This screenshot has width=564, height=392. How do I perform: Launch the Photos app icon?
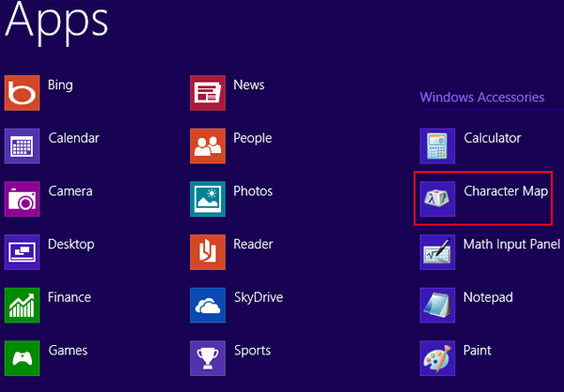point(208,199)
